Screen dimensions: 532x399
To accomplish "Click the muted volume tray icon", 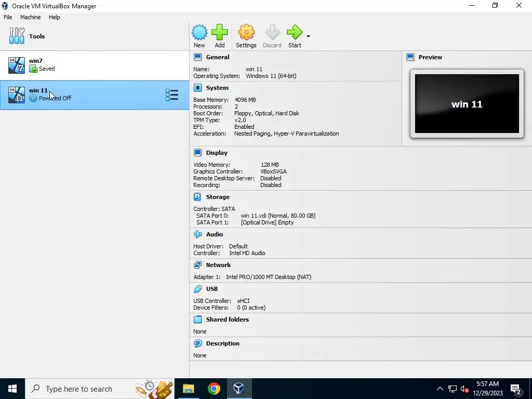I will (464, 389).
